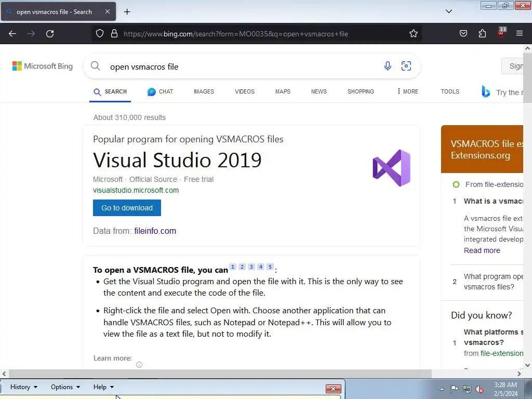The width and height of the screenshot is (532, 399).
Task: Expand the list all tabs chevron
Action: [x=448, y=11]
